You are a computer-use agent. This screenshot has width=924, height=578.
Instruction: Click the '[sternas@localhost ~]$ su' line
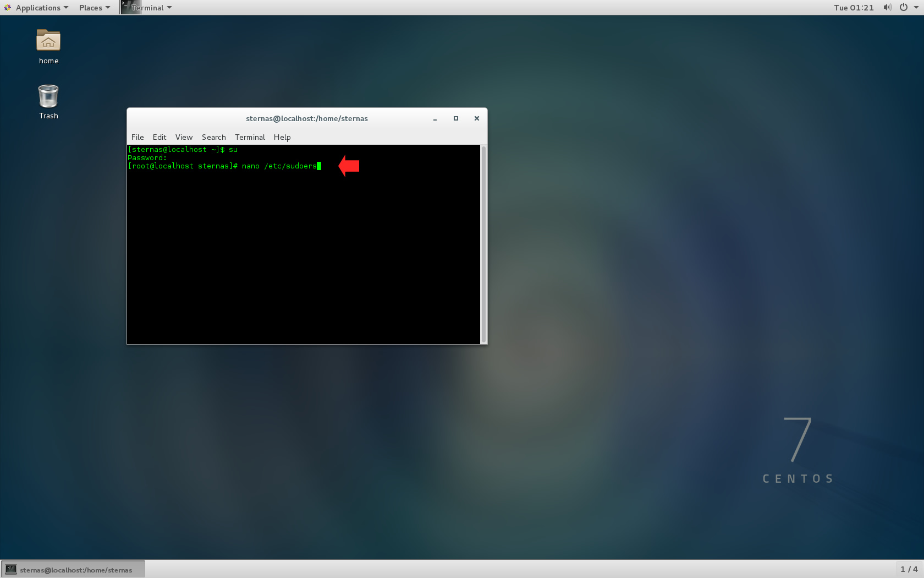[x=183, y=150]
